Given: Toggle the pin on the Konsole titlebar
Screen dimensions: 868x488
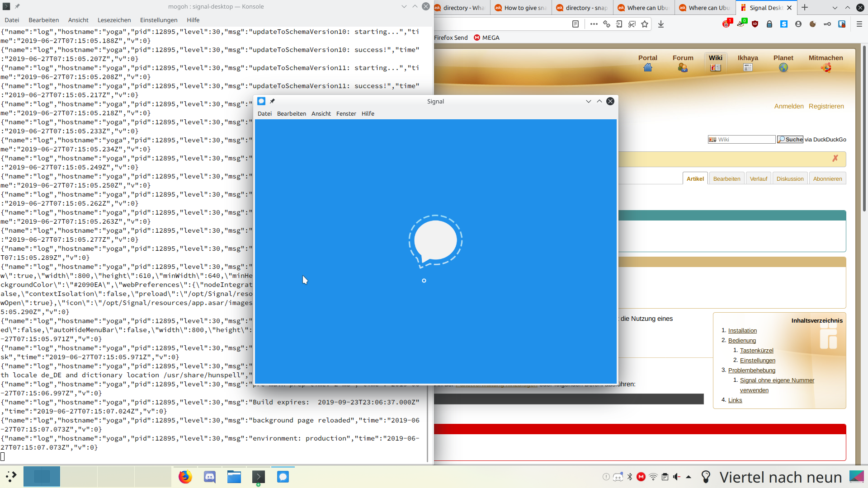Looking at the screenshot, I should click(17, 6).
